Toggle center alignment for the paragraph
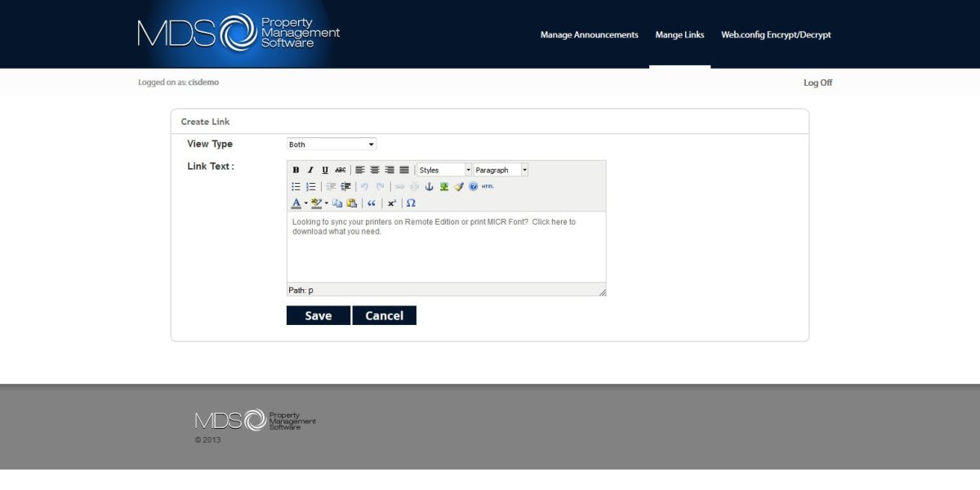Viewport: 980px width, 490px height. pyautogui.click(x=375, y=170)
